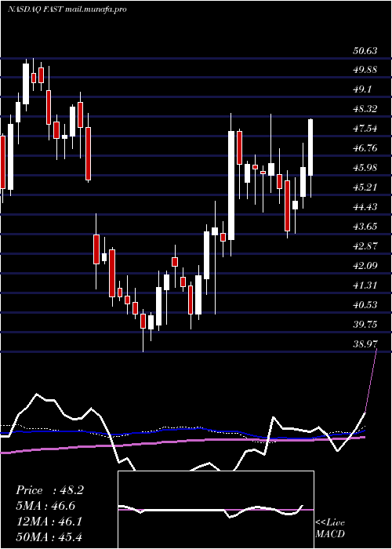The width and height of the screenshot is (392, 549).
Task: Click the 42.09 price axis label
Action: pyautogui.click(x=365, y=267)
